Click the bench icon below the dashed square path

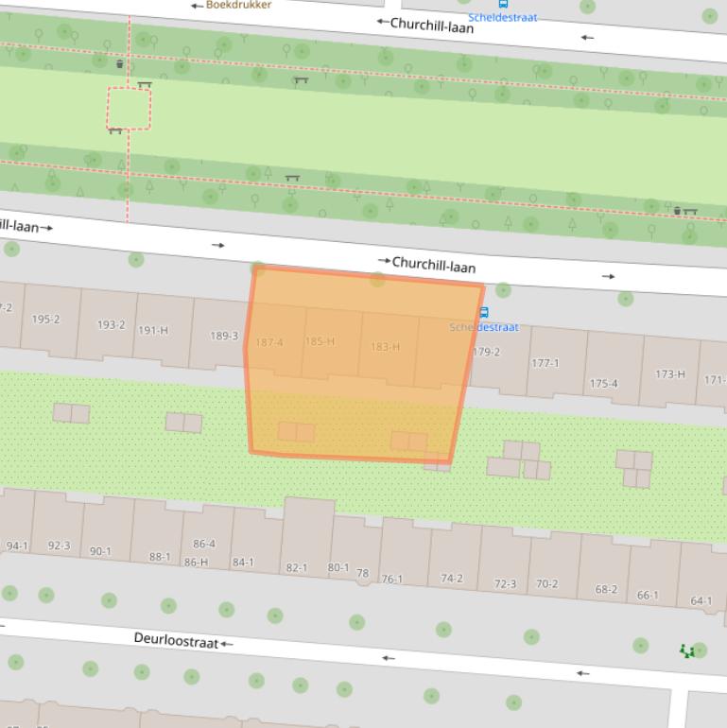click(114, 131)
